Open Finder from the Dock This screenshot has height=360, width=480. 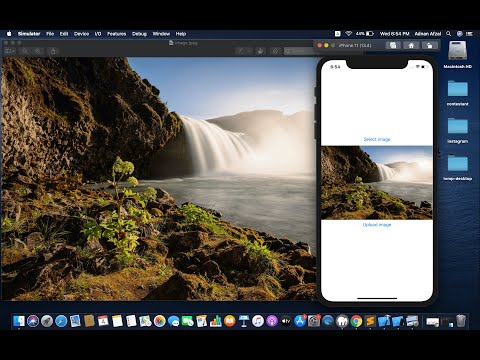tap(19, 321)
